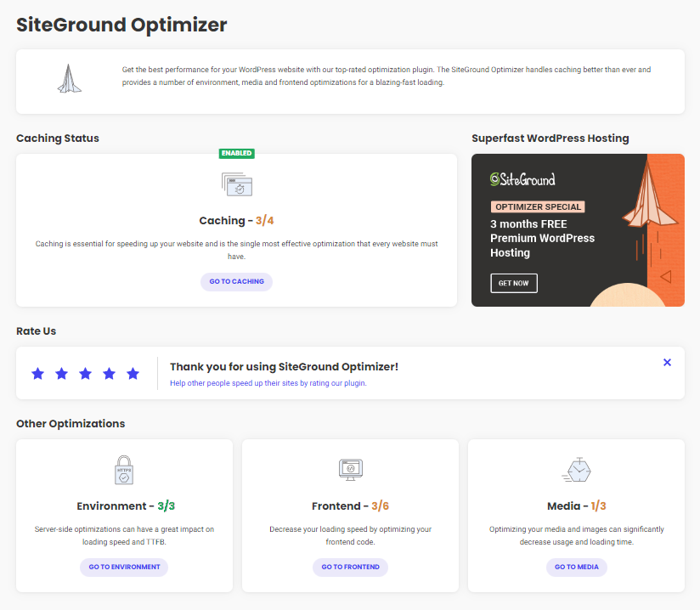Select the Environment HTTPS padlock icon

[x=123, y=468]
